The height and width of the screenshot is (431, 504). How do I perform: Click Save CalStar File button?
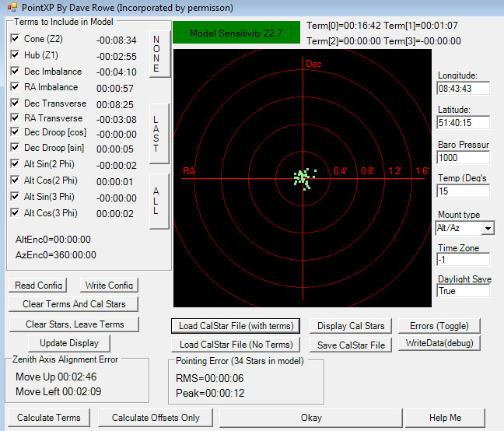pos(351,345)
